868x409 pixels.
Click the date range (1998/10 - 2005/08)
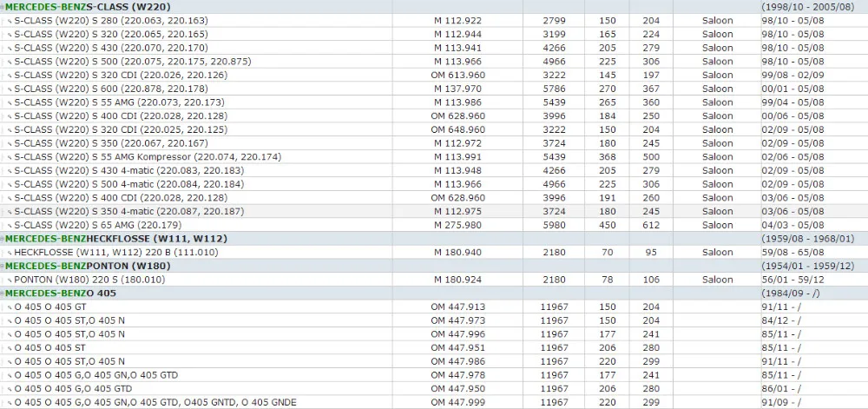click(809, 7)
